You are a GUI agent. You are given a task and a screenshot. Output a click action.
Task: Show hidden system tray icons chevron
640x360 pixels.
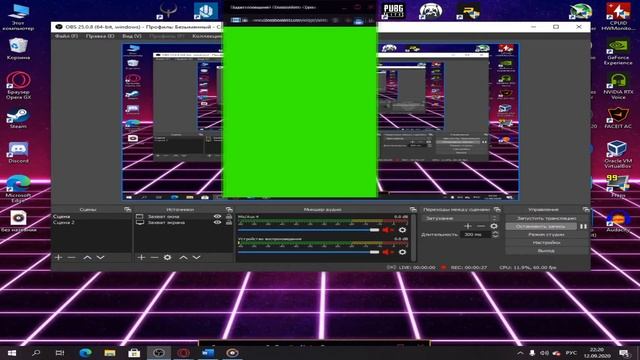(x=520, y=353)
